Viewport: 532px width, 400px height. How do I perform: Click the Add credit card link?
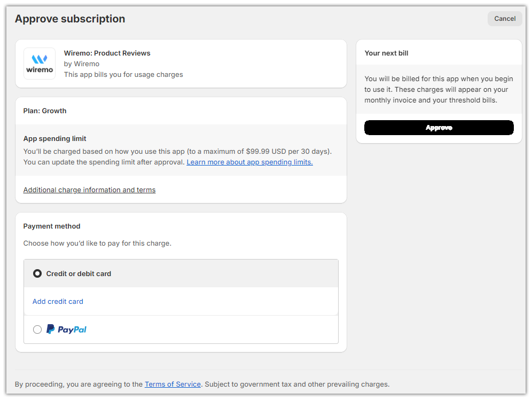[58, 301]
